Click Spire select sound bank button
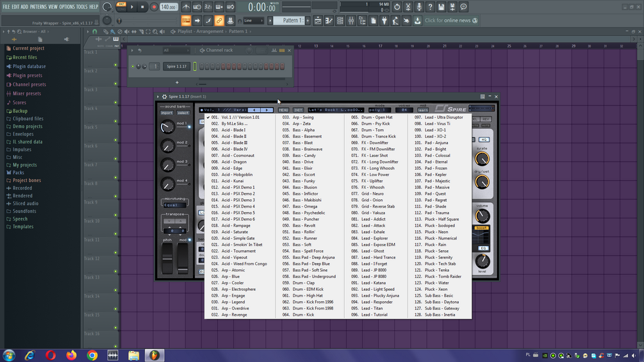The height and width of the screenshot is (362, 644). pos(183,113)
